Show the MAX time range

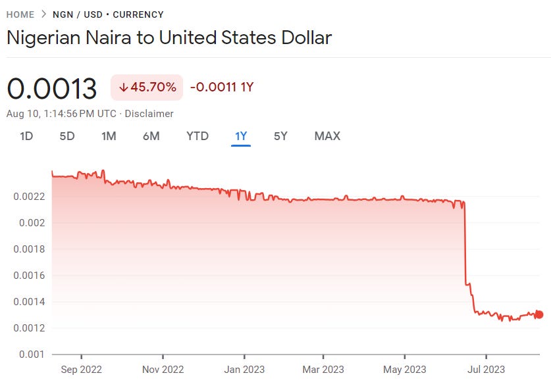(327, 136)
